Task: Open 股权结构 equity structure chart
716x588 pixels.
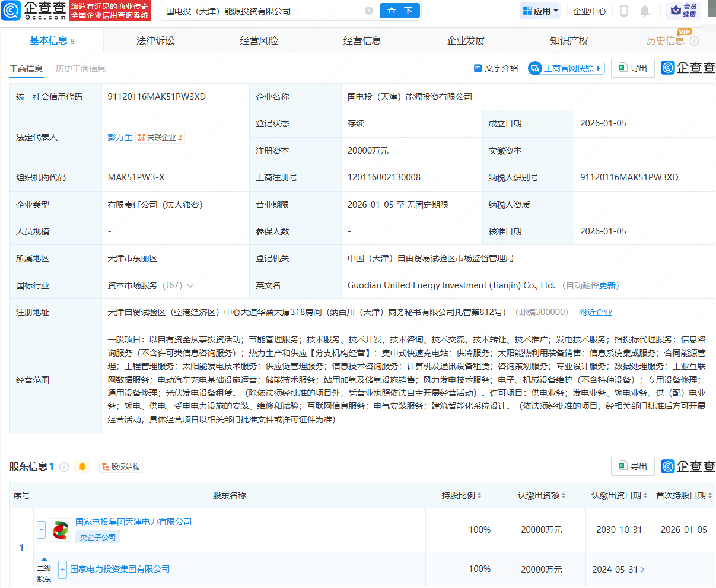Action: point(121,467)
